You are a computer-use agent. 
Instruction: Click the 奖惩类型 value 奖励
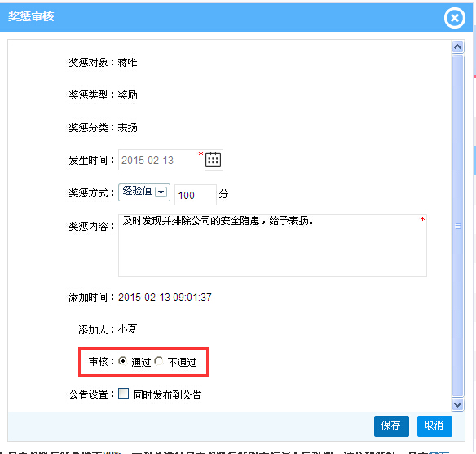click(127, 95)
